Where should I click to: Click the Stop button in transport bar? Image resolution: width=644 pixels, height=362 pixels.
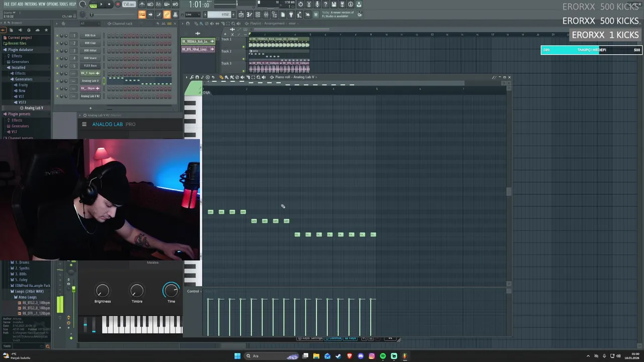coord(109,4)
